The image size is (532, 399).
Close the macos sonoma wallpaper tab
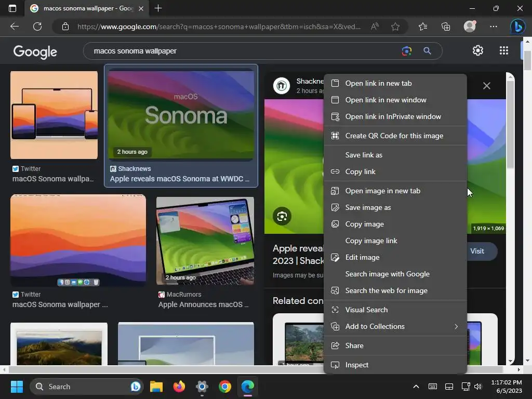[141, 8]
